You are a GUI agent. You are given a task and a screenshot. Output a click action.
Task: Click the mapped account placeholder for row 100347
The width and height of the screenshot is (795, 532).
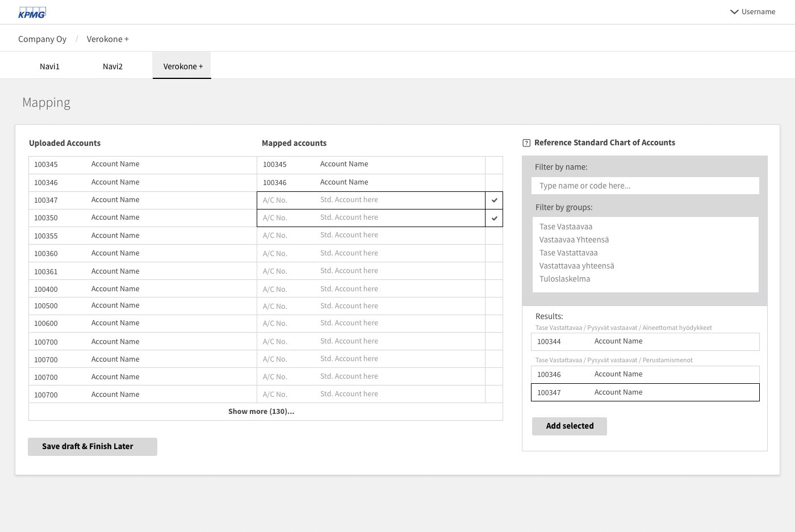tap(371, 200)
